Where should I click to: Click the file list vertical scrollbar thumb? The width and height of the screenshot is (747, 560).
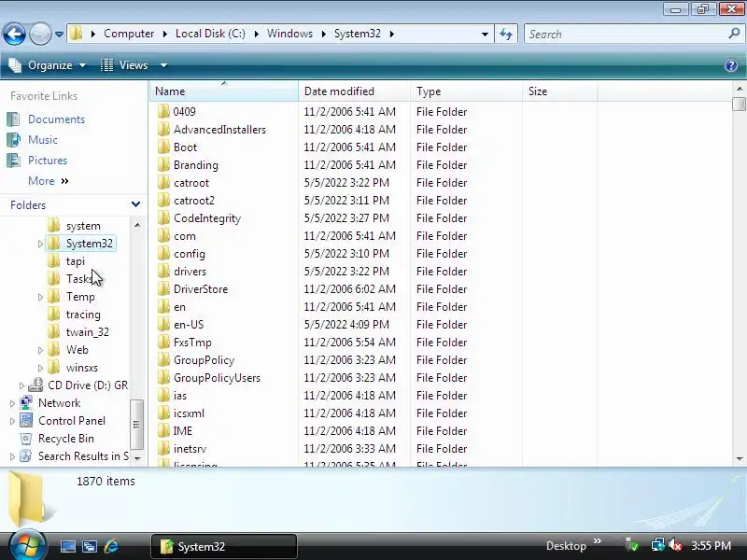739,104
